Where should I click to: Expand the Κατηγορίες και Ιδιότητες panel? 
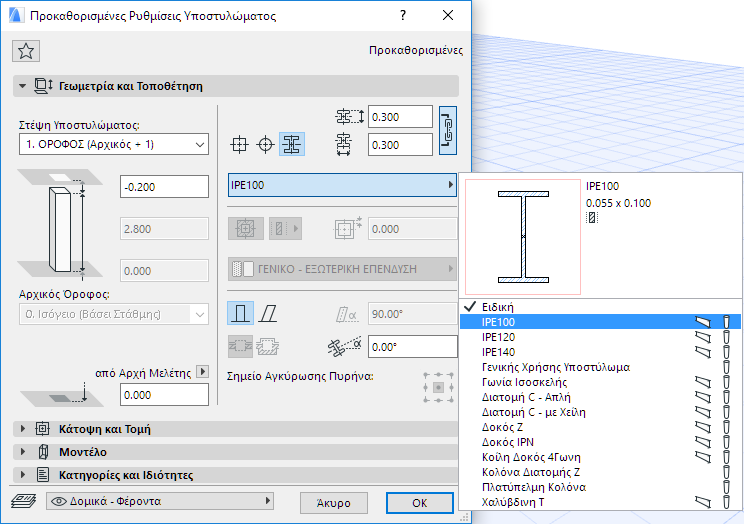pos(22,475)
